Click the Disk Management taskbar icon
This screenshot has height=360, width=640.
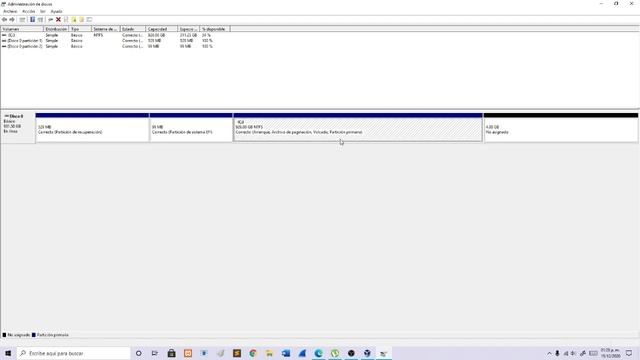[384, 353]
